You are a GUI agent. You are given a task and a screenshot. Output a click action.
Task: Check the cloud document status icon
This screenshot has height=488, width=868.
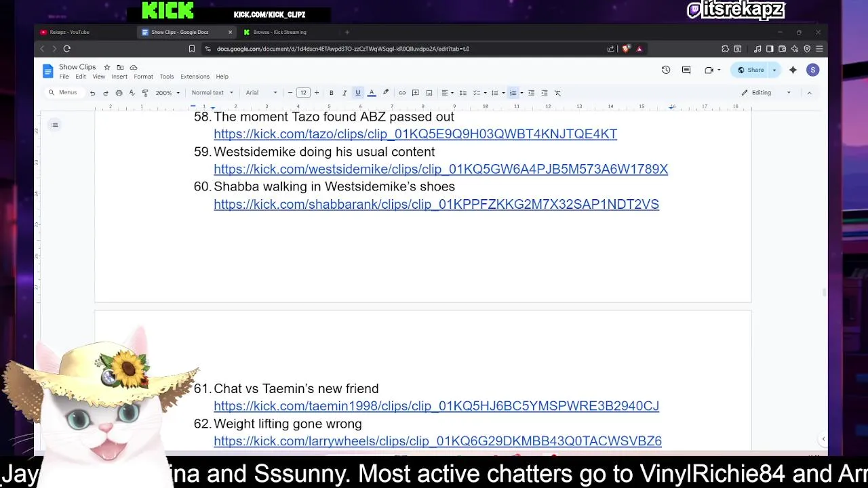[134, 67]
